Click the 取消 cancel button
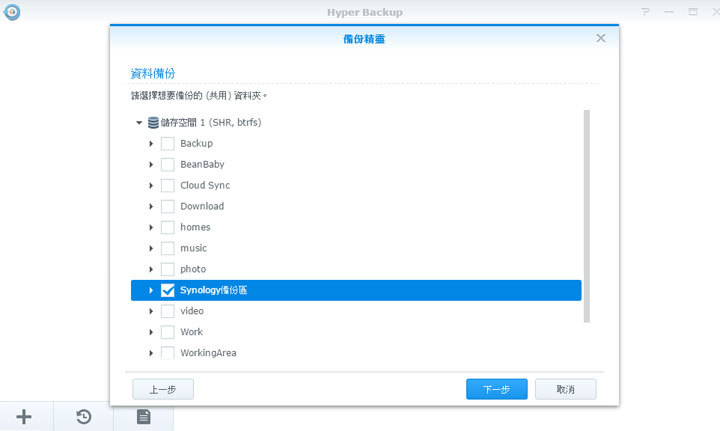Screen dimensions: 720x431 [x=565, y=389]
